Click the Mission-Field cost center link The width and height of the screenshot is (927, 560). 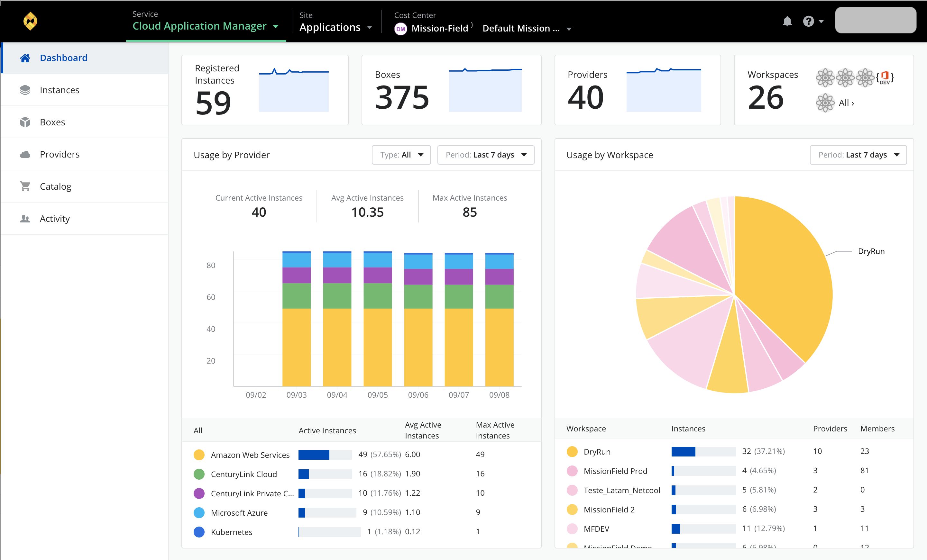pyautogui.click(x=439, y=29)
